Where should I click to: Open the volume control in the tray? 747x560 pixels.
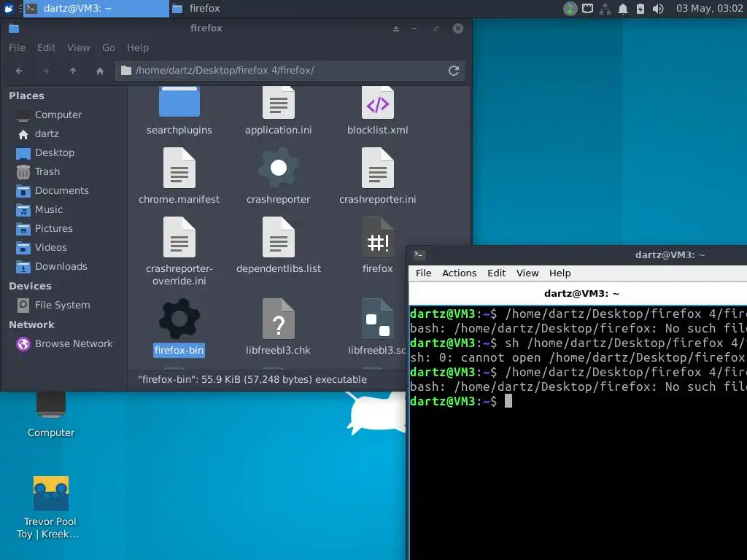click(x=658, y=9)
